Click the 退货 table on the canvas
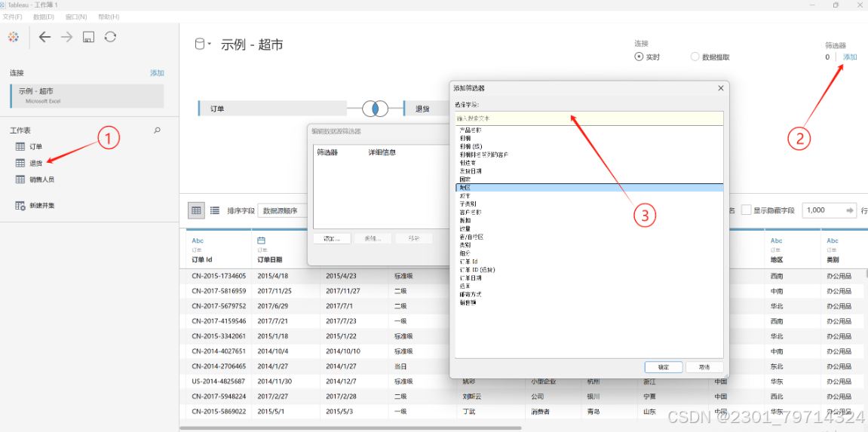The width and height of the screenshot is (868, 432). pyautogui.click(x=425, y=109)
